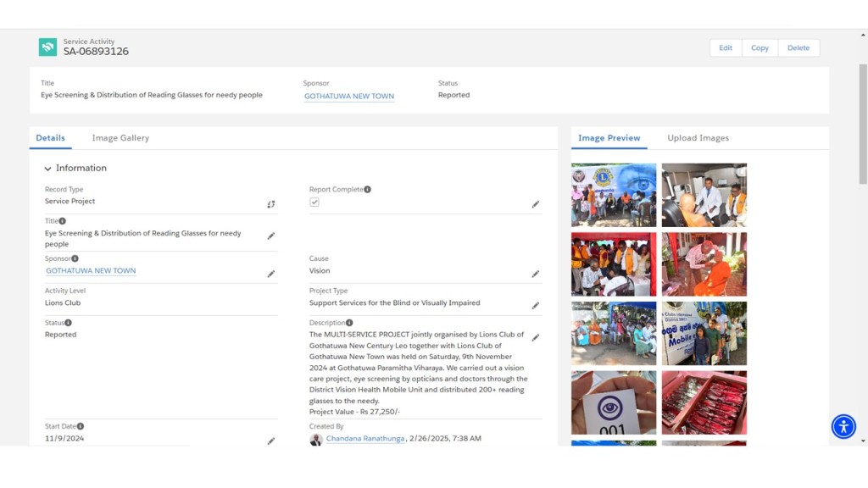Viewport: 868px width, 488px height.
Task: Toggle the Report Complete checkbox
Action: (314, 202)
